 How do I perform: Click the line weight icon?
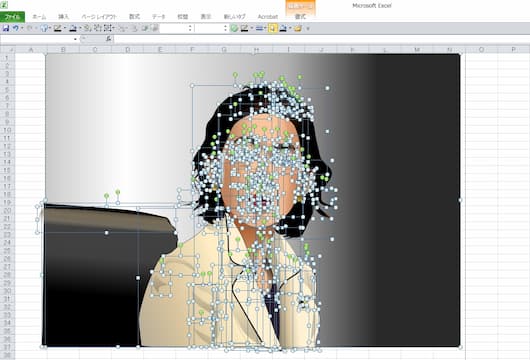pyautogui.click(x=259, y=28)
